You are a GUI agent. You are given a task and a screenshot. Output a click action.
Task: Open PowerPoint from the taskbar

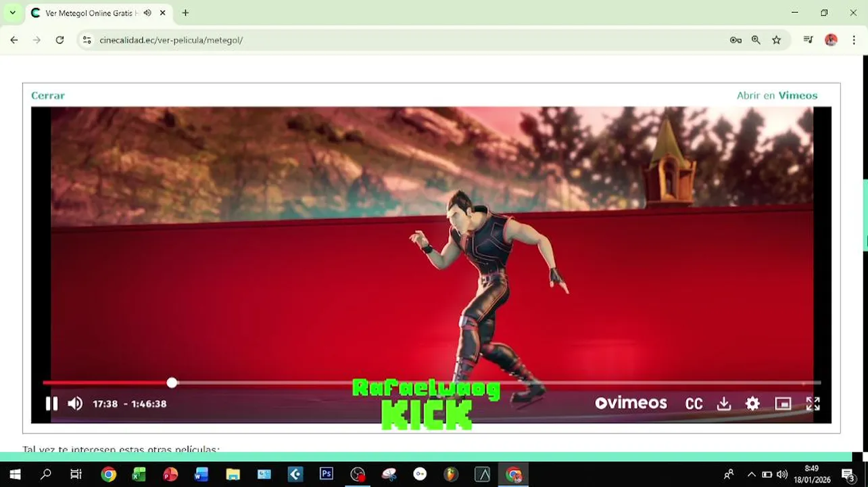(x=170, y=475)
